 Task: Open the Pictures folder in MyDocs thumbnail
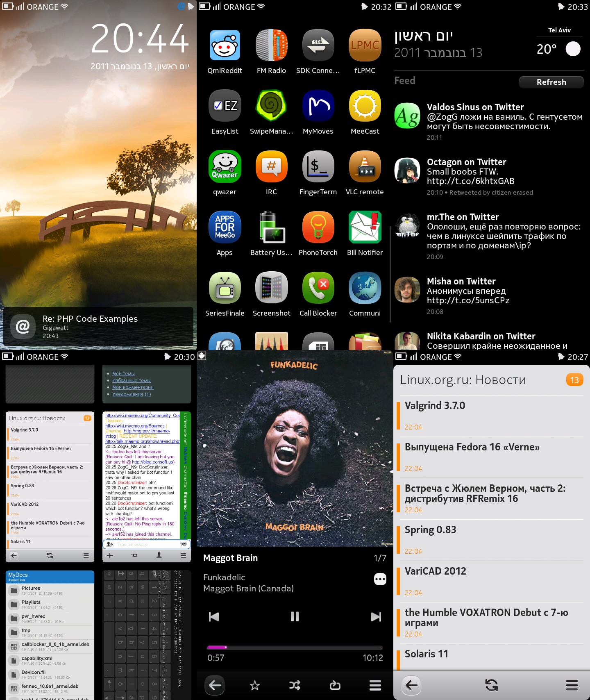pos(50,591)
